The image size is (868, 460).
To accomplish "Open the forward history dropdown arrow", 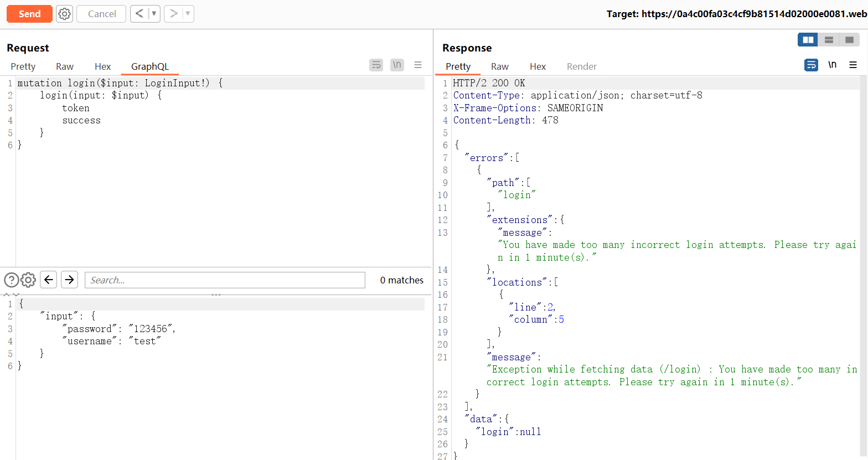I will (188, 14).
